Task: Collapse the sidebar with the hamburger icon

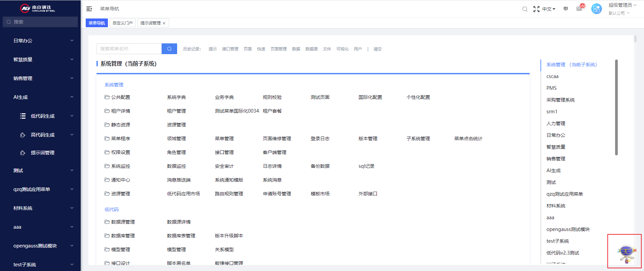Action: [x=89, y=9]
